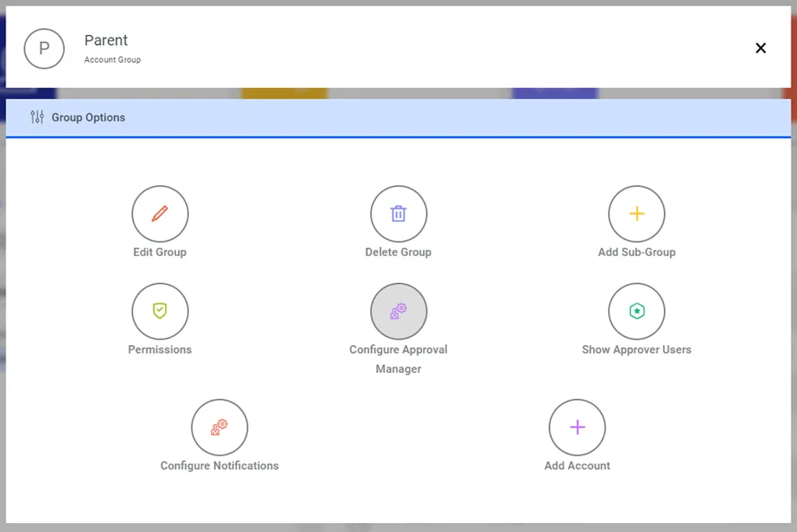This screenshot has height=532, width=797.
Task: Open the Configure Approval Manager icon
Action: [399, 311]
